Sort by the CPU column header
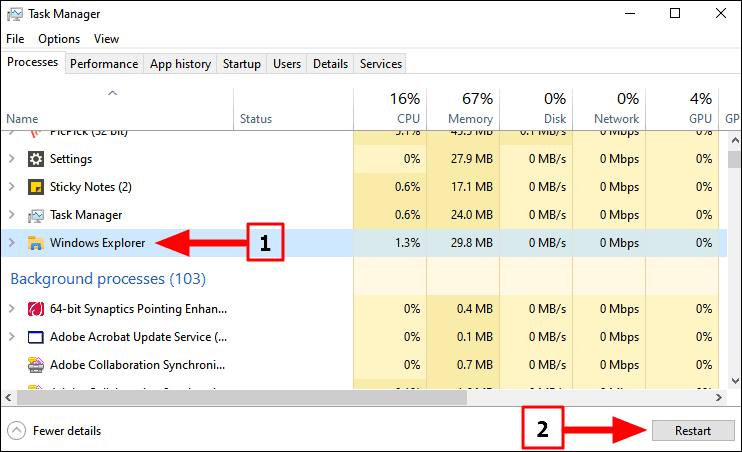The width and height of the screenshot is (742, 452). pyautogui.click(x=390, y=109)
